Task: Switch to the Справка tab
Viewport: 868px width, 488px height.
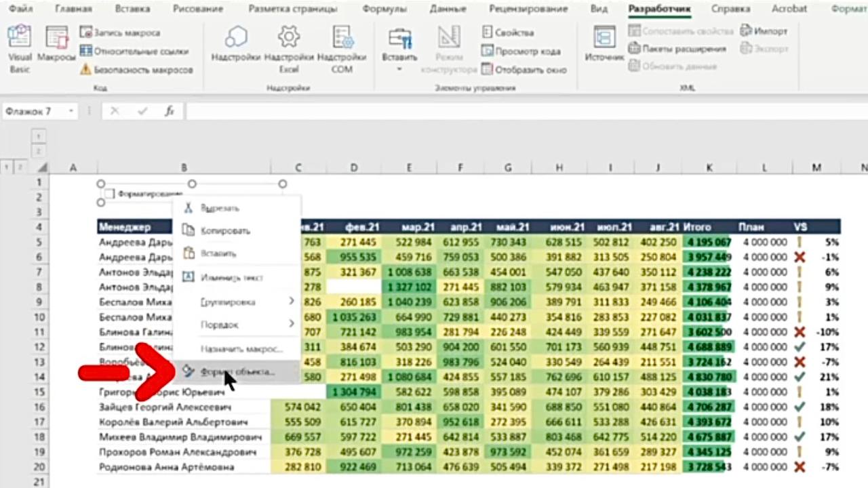Action: 730,9
